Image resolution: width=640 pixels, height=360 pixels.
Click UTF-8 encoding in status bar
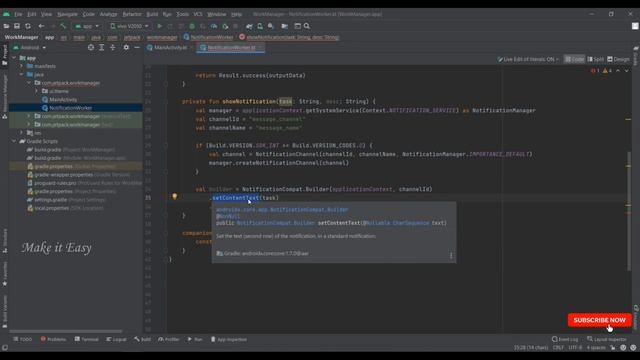(575, 348)
